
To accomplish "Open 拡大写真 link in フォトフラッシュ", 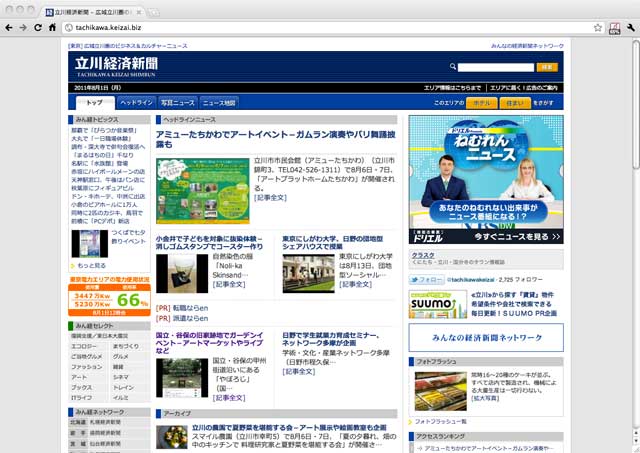I will (x=485, y=398).
